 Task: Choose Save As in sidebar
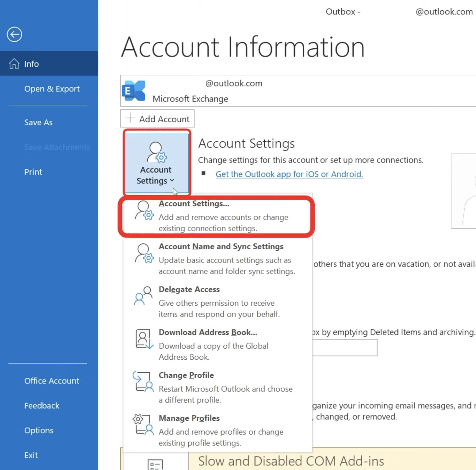click(38, 122)
